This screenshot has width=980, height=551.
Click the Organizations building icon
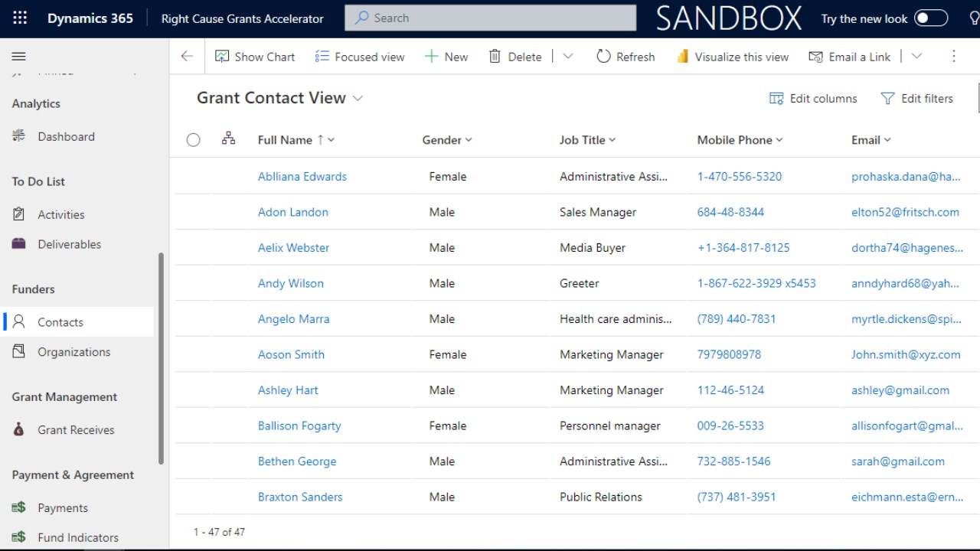19,351
